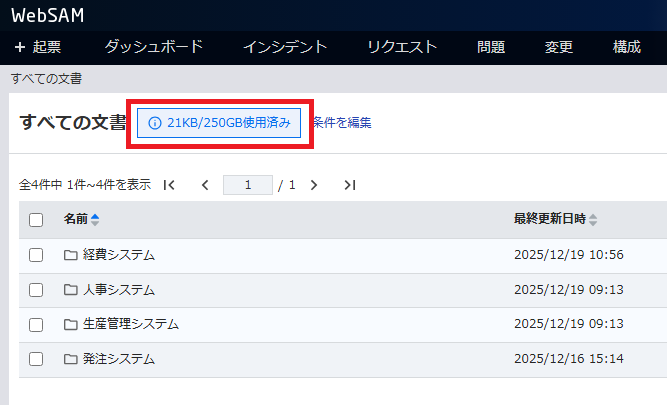Toggle the select-all checkbox in header
Image resolution: width=667 pixels, height=405 pixels.
[36, 220]
